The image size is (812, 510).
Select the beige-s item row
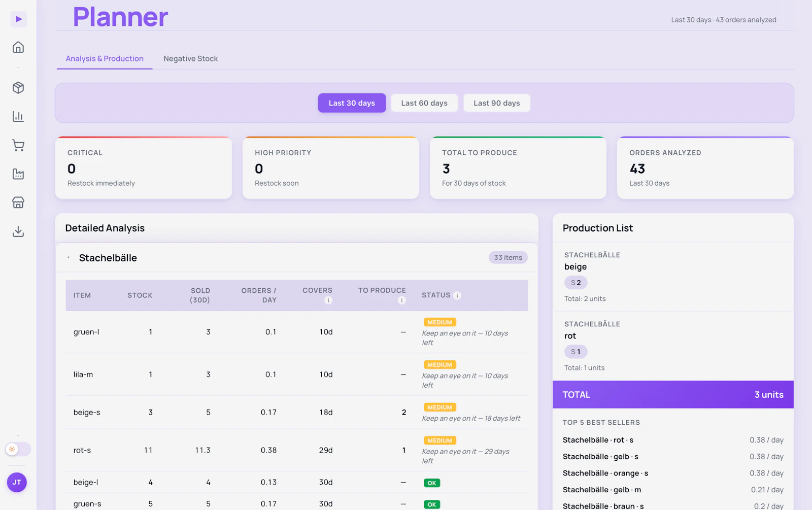297,412
